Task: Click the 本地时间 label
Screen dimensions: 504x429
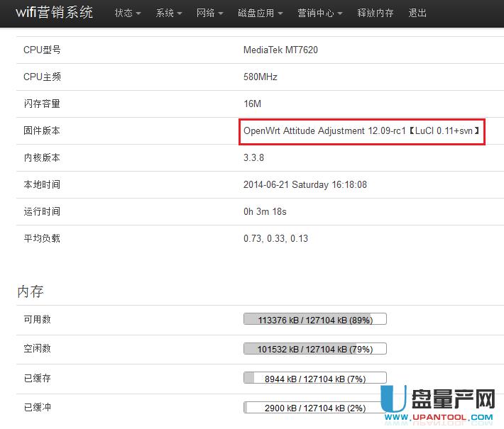Action: pyautogui.click(x=42, y=184)
